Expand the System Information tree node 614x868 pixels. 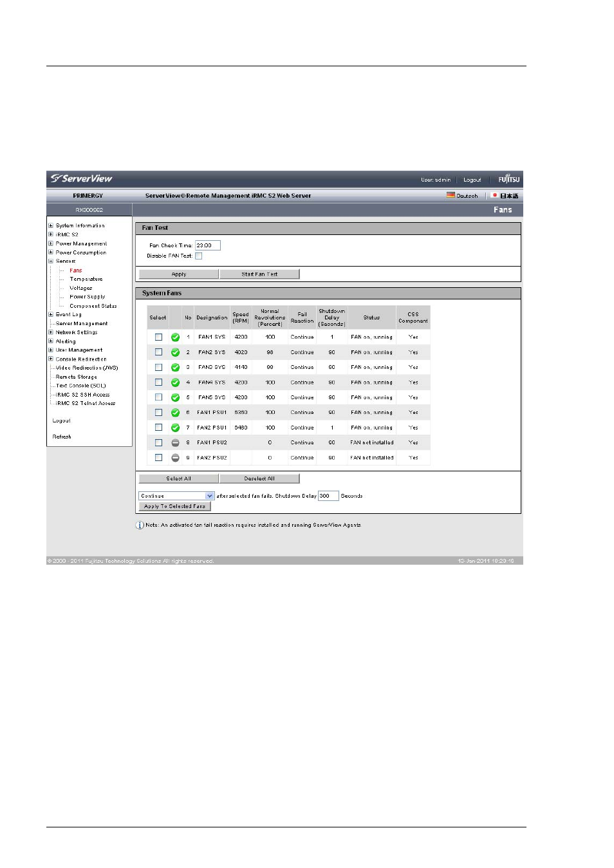point(51,225)
